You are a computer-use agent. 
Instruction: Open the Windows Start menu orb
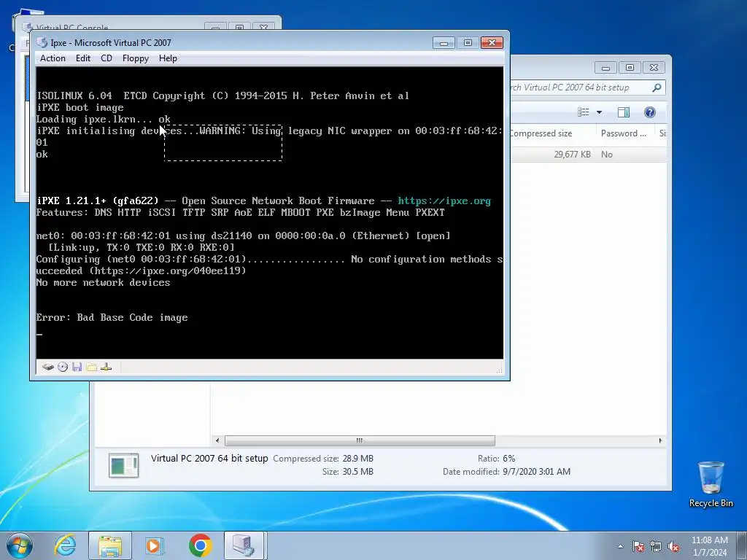[20, 545]
